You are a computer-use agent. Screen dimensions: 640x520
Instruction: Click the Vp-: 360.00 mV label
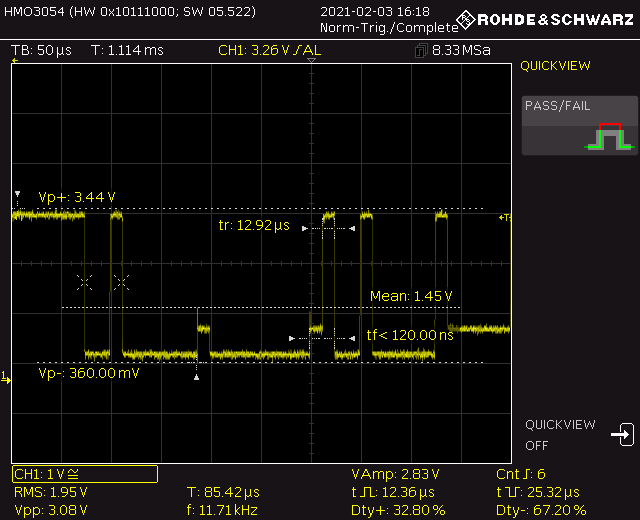pyautogui.click(x=89, y=373)
